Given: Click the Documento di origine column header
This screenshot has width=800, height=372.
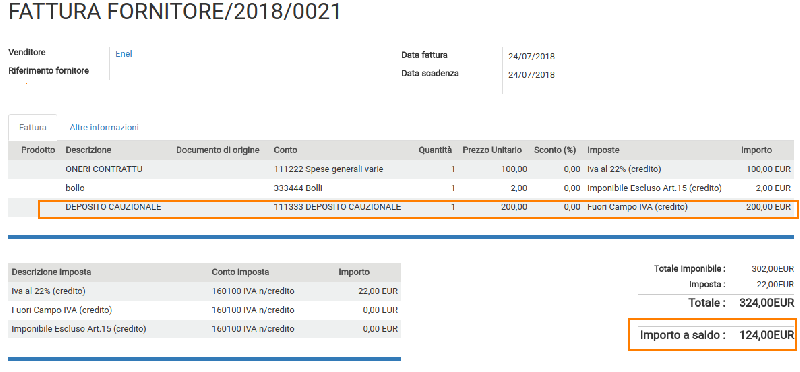Looking at the screenshot, I should pyautogui.click(x=218, y=150).
